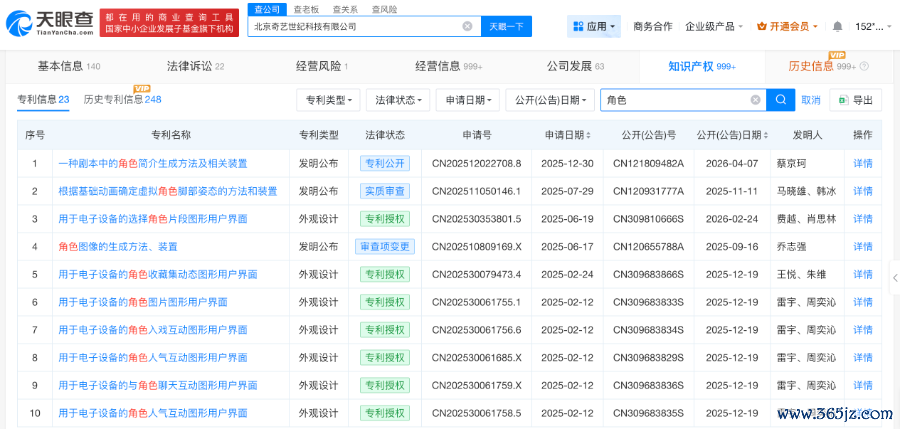Switch to the 法律诉讼 tab

click(195, 66)
